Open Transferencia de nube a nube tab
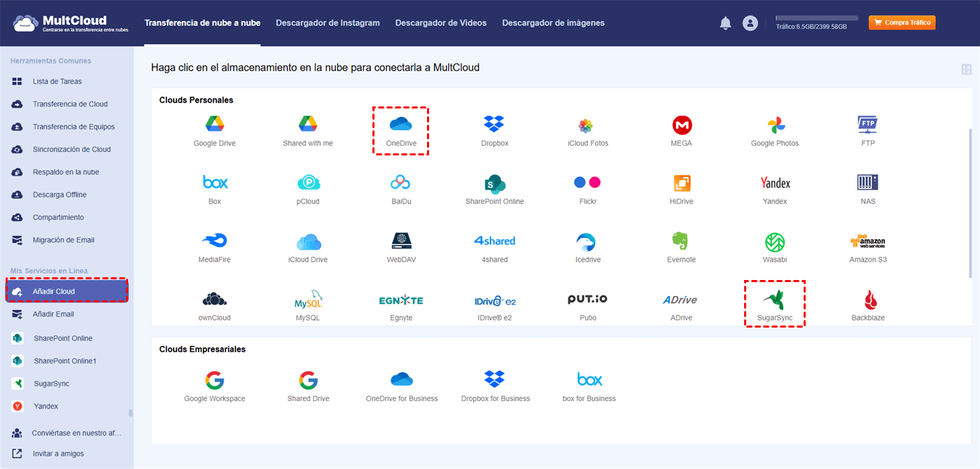Image resolution: width=980 pixels, height=469 pixels. [202, 23]
